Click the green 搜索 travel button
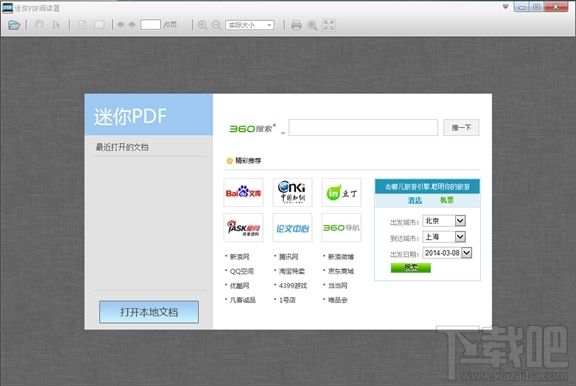Screen dimensions: 576x386 411,268
